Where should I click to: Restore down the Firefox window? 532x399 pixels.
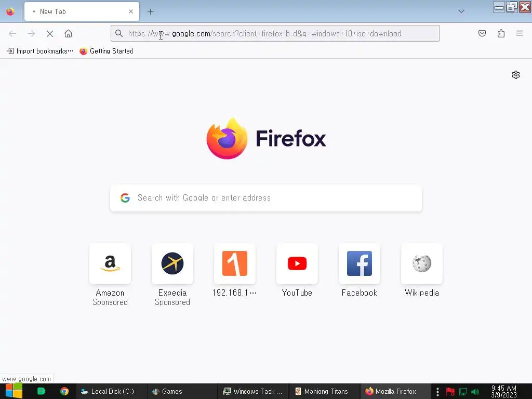click(512, 7)
